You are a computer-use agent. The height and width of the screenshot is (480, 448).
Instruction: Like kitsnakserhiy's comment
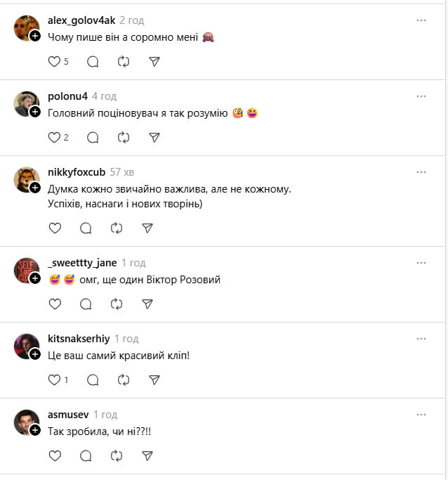pos(54,380)
